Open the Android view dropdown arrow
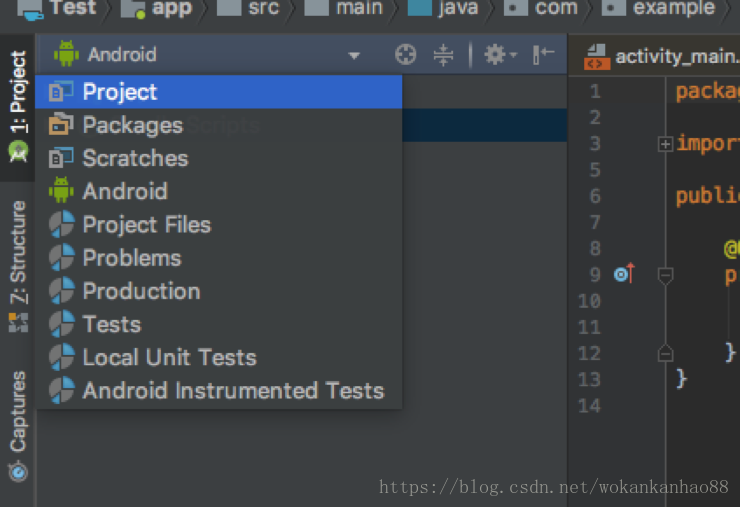The image size is (740, 507). (354, 55)
